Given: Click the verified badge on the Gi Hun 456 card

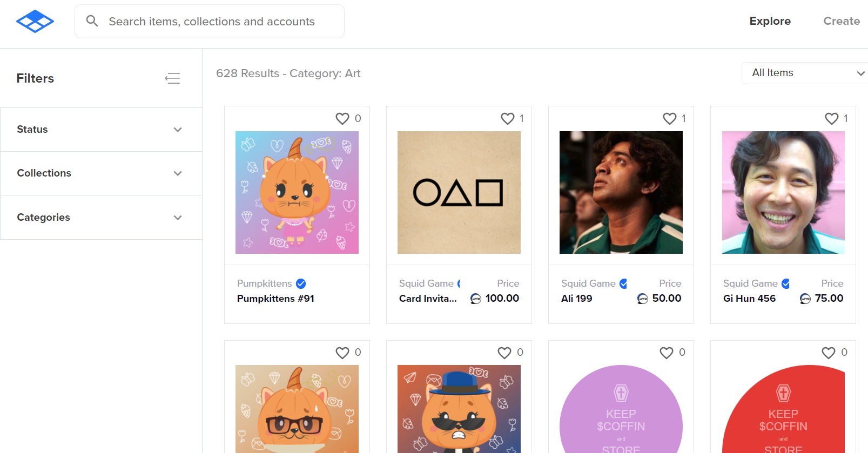Looking at the screenshot, I should [786, 283].
